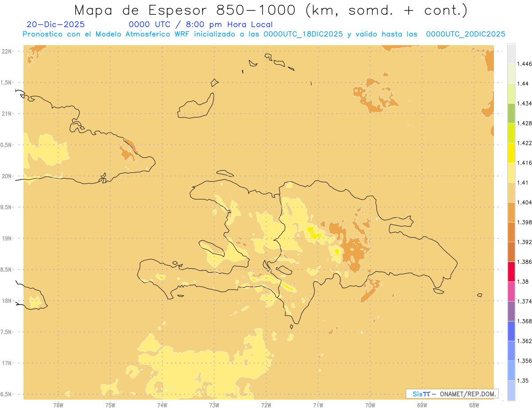Click the purple swatch in the color scale

tap(511, 311)
